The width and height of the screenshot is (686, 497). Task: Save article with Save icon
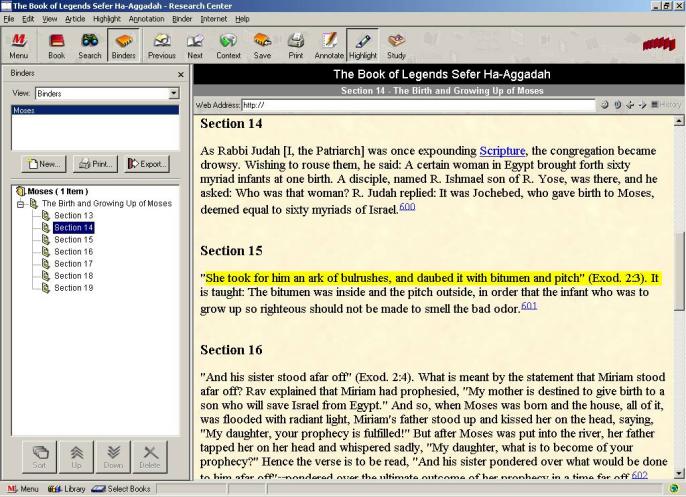pyautogui.click(x=262, y=46)
